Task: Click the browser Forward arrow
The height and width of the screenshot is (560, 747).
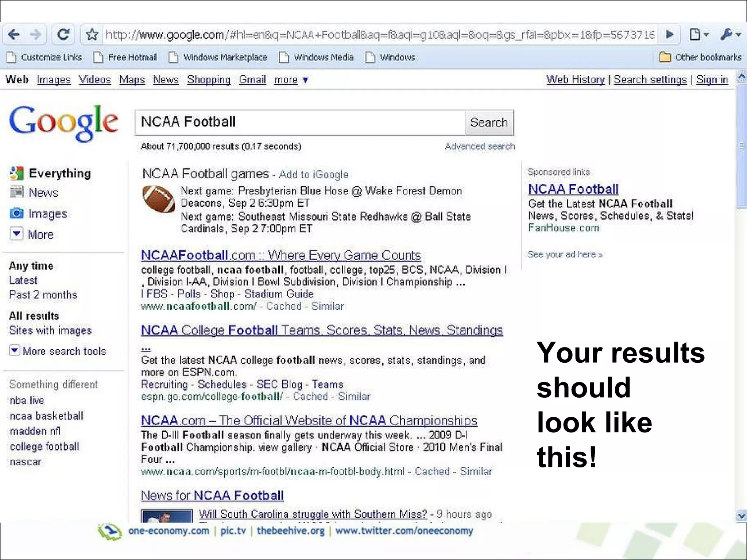Action: 35,35
